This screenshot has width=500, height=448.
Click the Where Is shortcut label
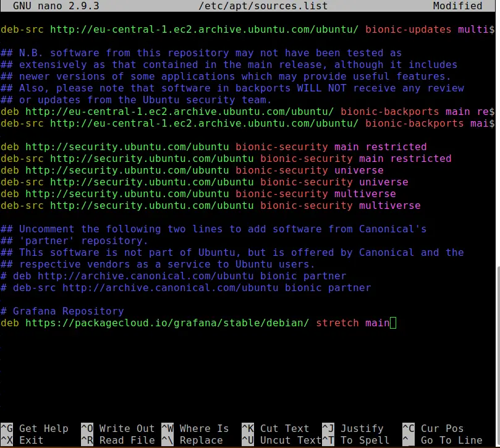[x=204, y=428]
